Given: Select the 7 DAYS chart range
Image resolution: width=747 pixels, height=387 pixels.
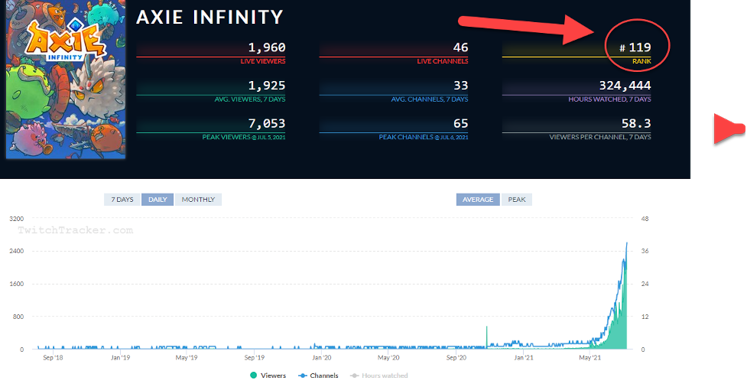Looking at the screenshot, I should tap(122, 199).
